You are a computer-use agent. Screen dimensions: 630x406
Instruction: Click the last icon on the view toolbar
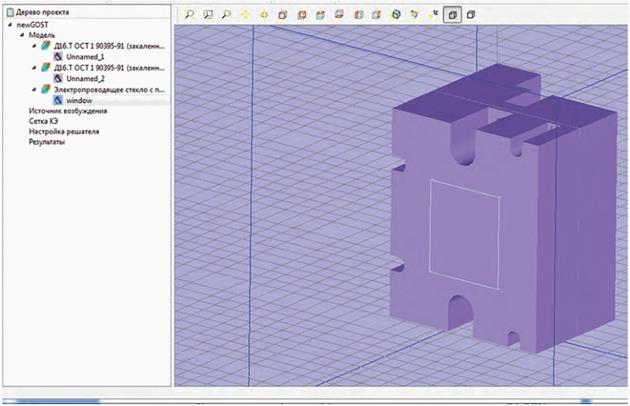471,15
